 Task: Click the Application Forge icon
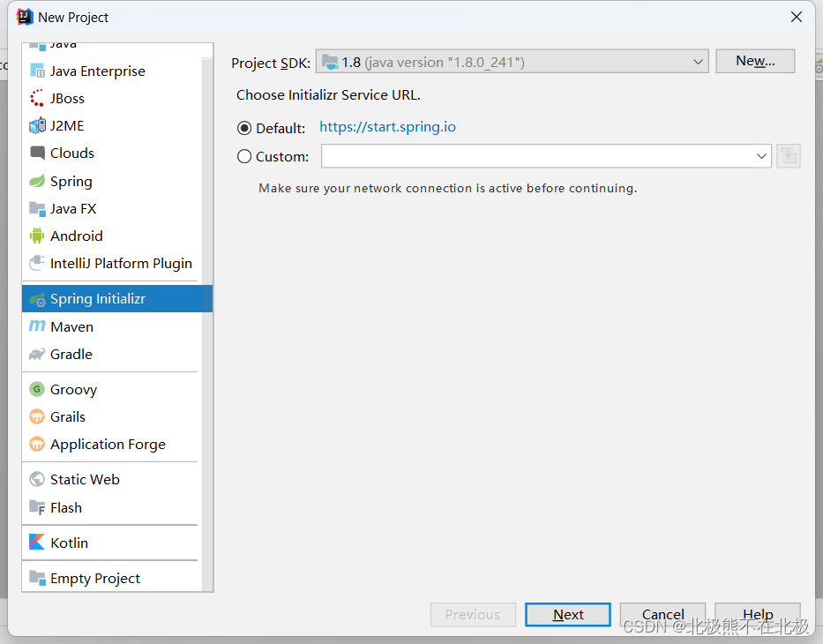(x=37, y=444)
